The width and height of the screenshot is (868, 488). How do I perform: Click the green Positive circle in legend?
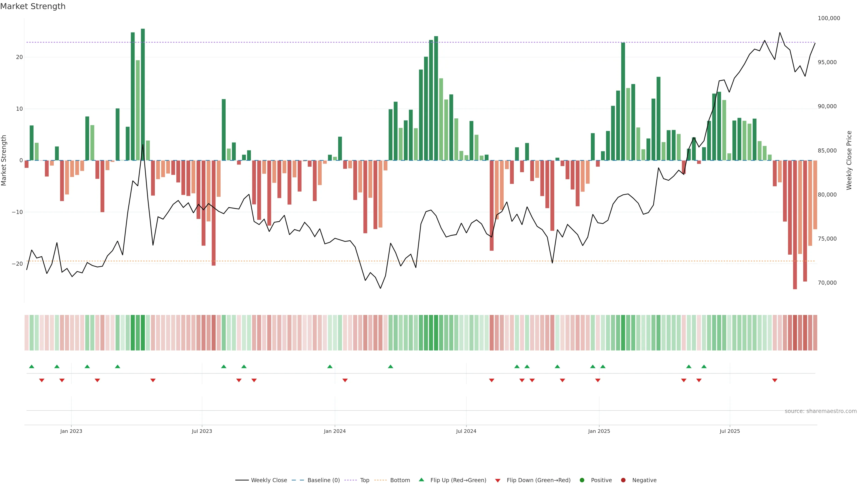click(x=582, y=480)
